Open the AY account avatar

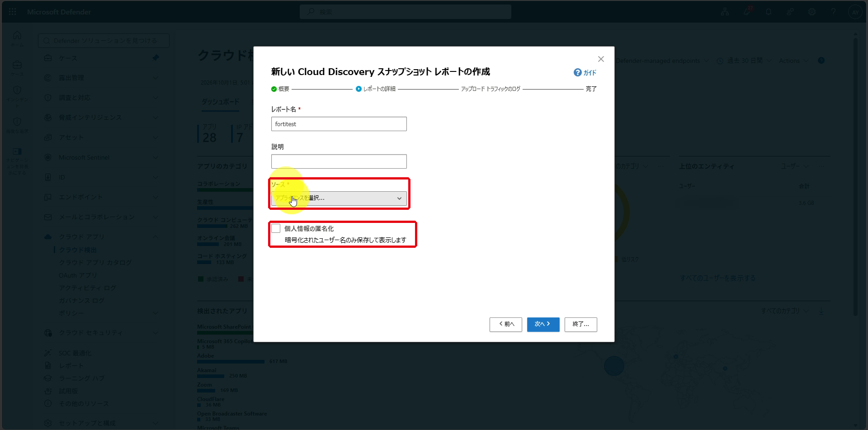[855, 12]
